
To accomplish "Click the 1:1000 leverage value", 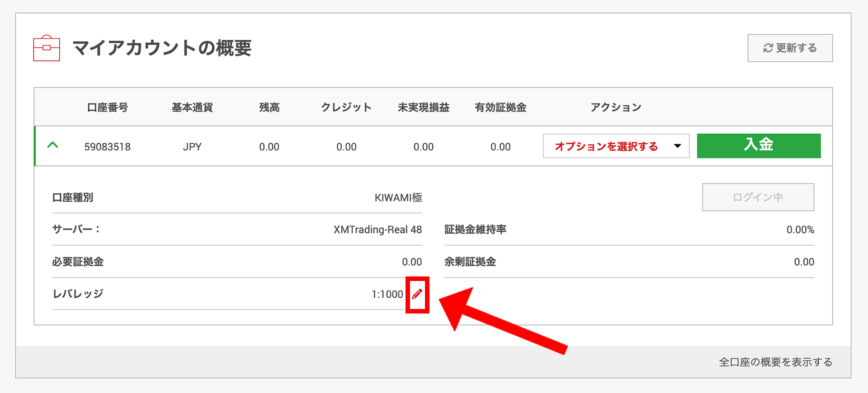I will pyautogui.click(x=387, y=294).
